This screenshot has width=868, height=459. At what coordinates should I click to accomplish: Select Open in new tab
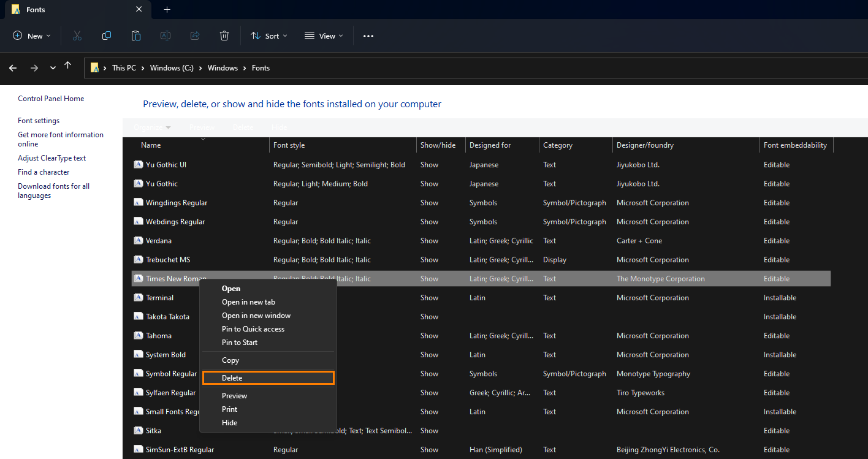[x=268, y=302]
